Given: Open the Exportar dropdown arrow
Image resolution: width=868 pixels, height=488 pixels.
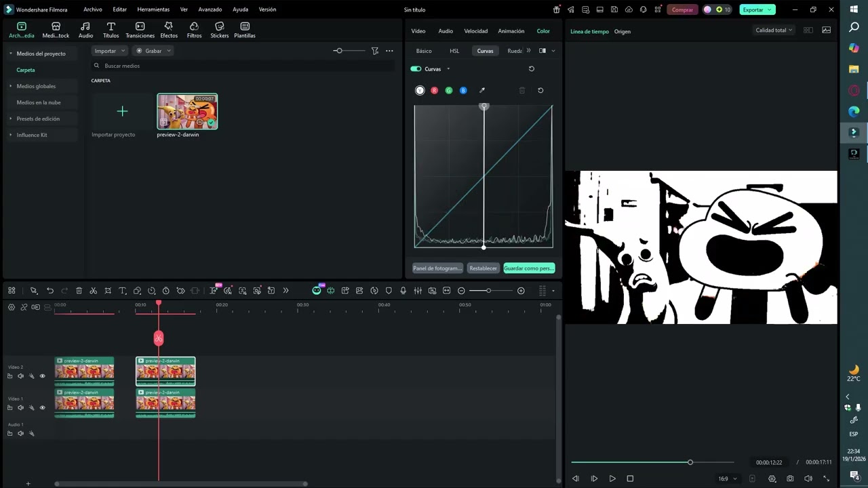Looking at the screenshot, I should pos(770,9).
